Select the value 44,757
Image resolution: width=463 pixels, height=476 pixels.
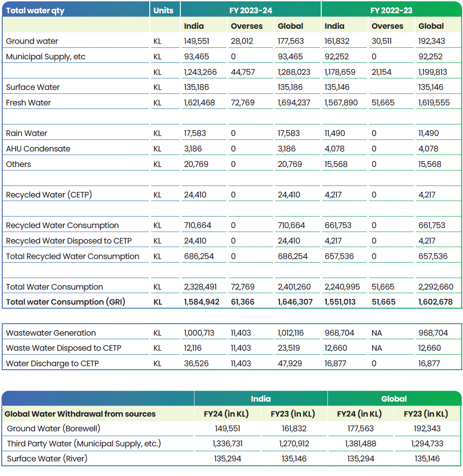[x=243, y=72]
